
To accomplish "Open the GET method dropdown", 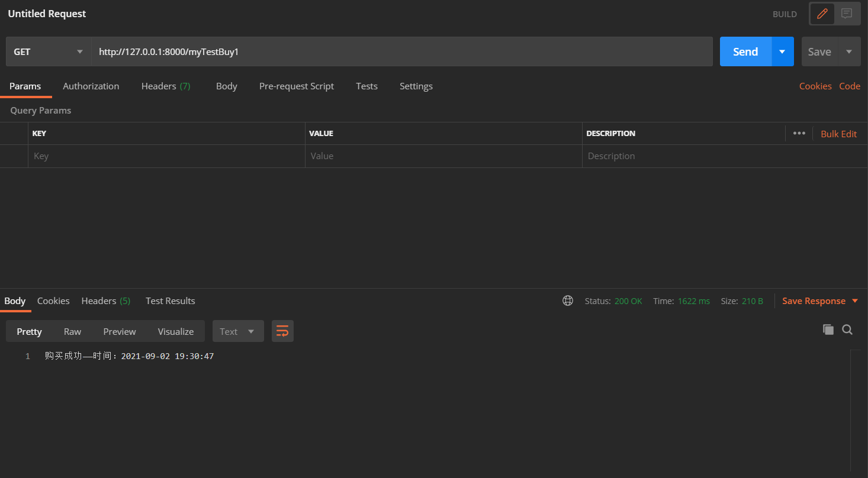I will (49, 51).
